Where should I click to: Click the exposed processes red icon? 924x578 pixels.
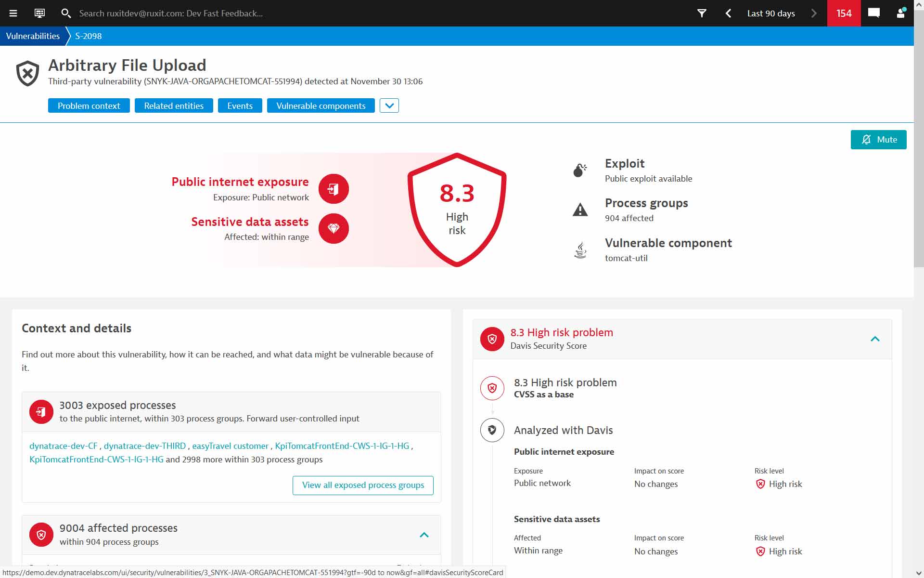[x=41, y=412]
